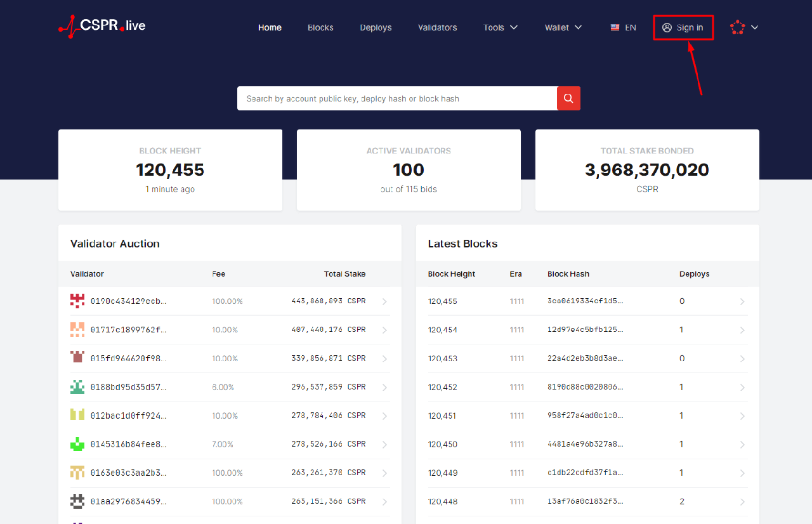Click avatar of validator 01aa2976834459

77,501
